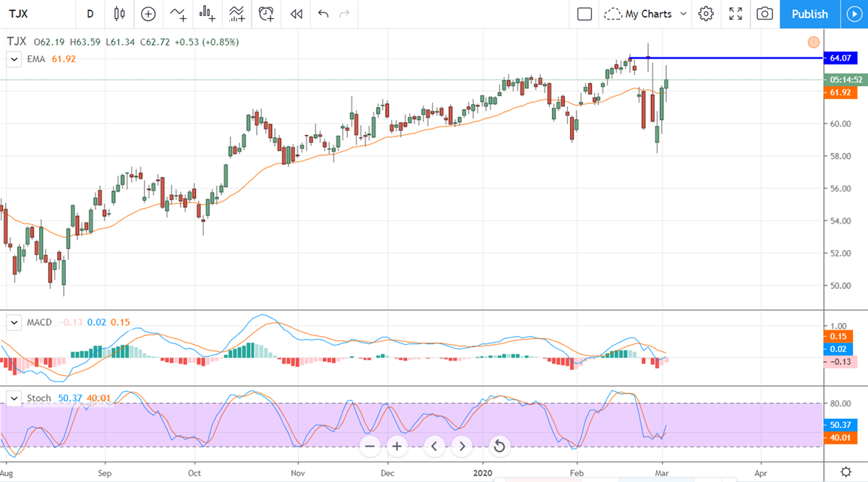Reset the chart view

(498, 446)
